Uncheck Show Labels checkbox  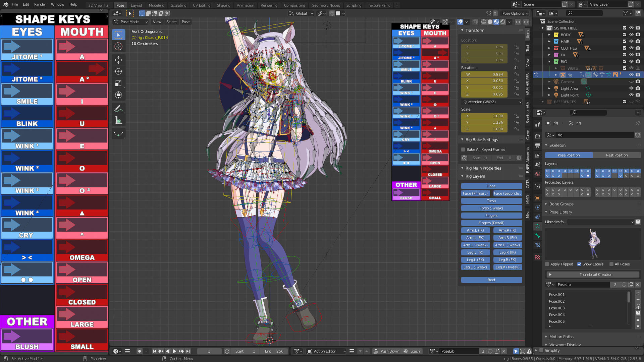[x=579, y=264]
